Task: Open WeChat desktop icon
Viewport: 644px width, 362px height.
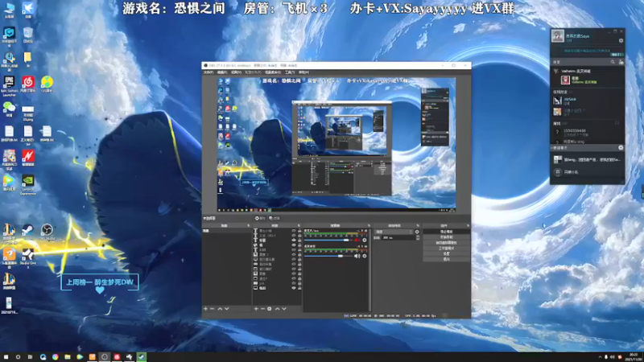Action: [x=9, y=109]
